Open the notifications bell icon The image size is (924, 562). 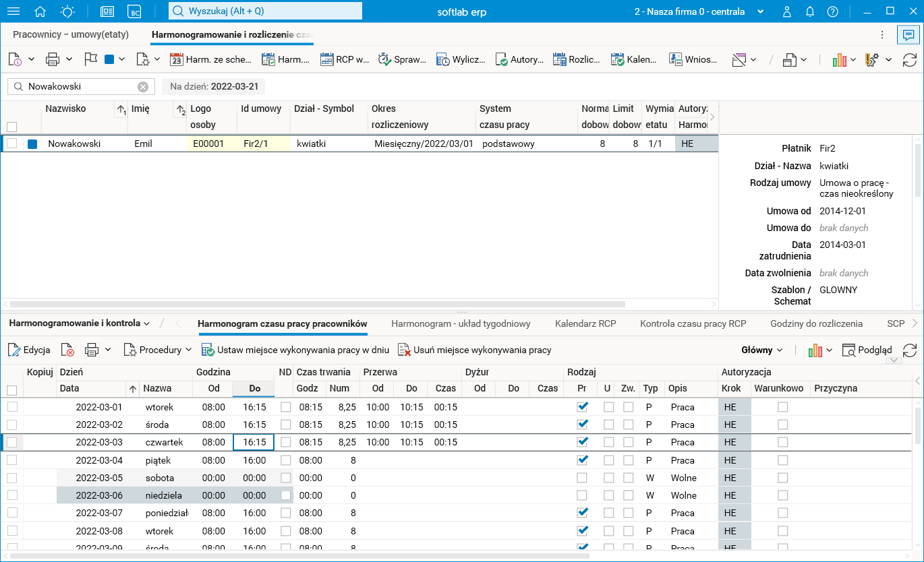pos(810,11)
